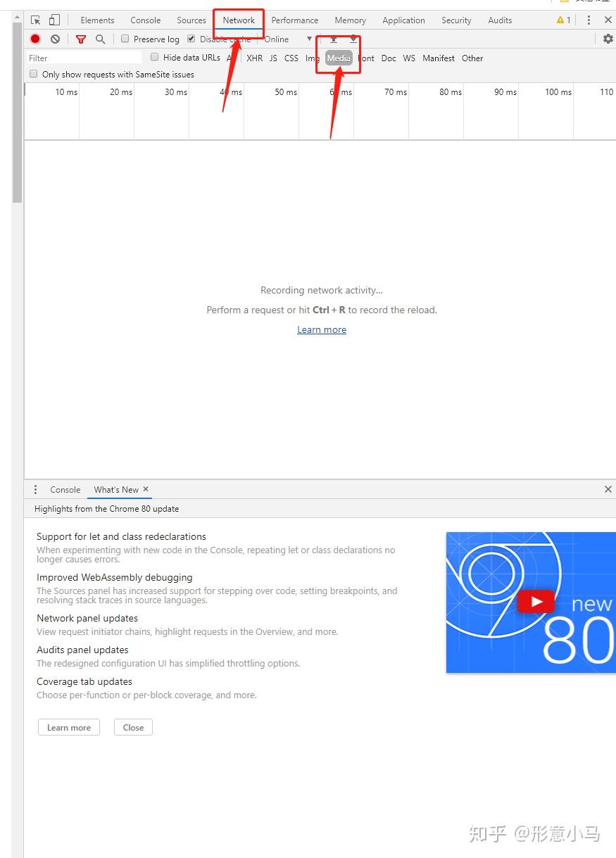616x858 pixels.
Task: Toggle the red filter funnel icon
Action: (81, 39)
